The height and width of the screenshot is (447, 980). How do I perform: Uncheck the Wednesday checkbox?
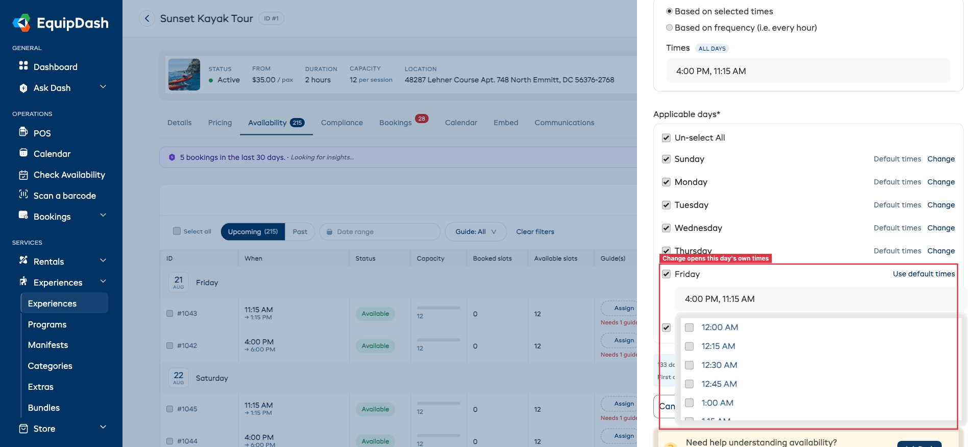point(666,228)
